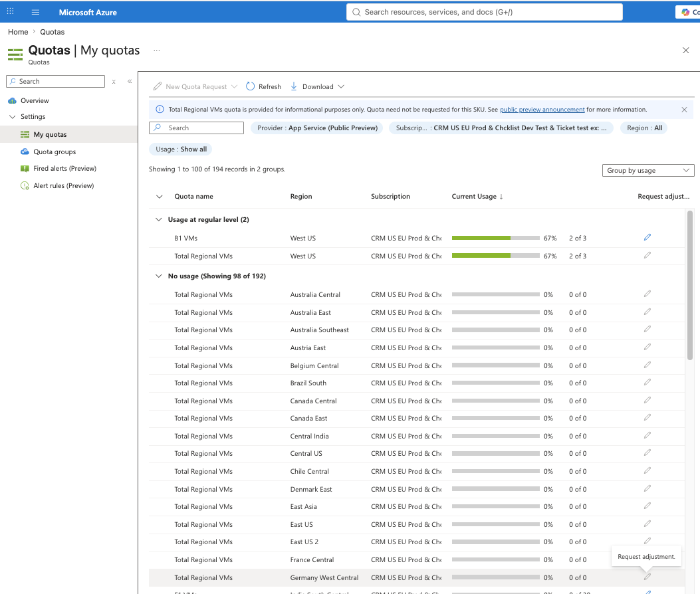The image size is (700, 594).
Task: Collapse all groups via header chevron
Action: pyautogui.click(x=160, y=197)
